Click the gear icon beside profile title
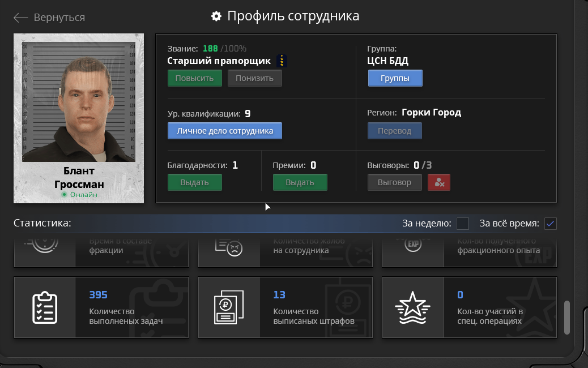 point(216,16)
